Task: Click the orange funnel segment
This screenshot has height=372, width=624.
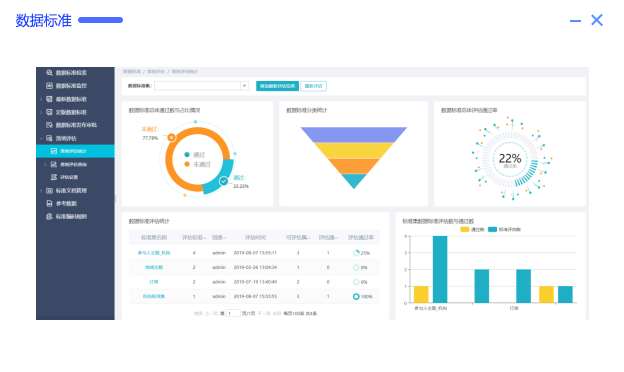Action: pyautogui.click(x=354, y=166)
